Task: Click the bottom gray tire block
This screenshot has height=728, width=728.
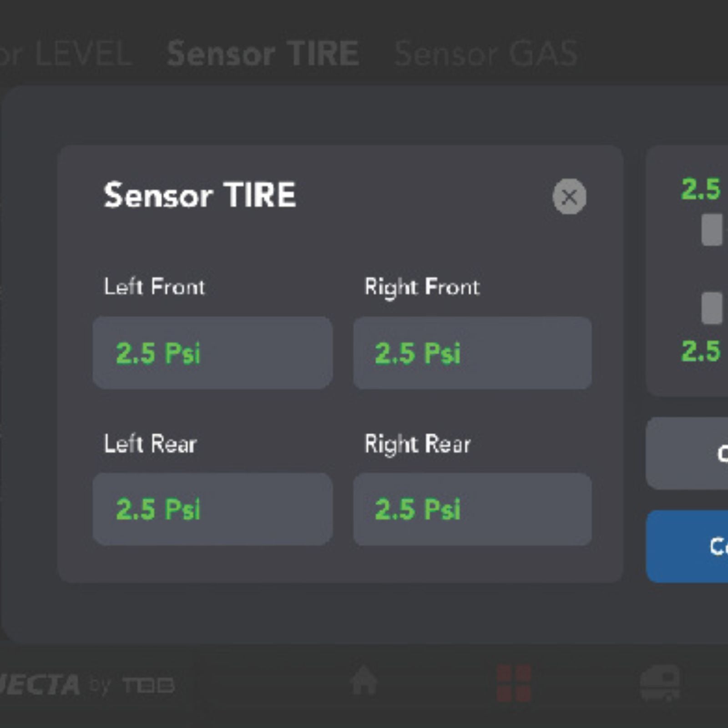Action: [x=712, y=308]
